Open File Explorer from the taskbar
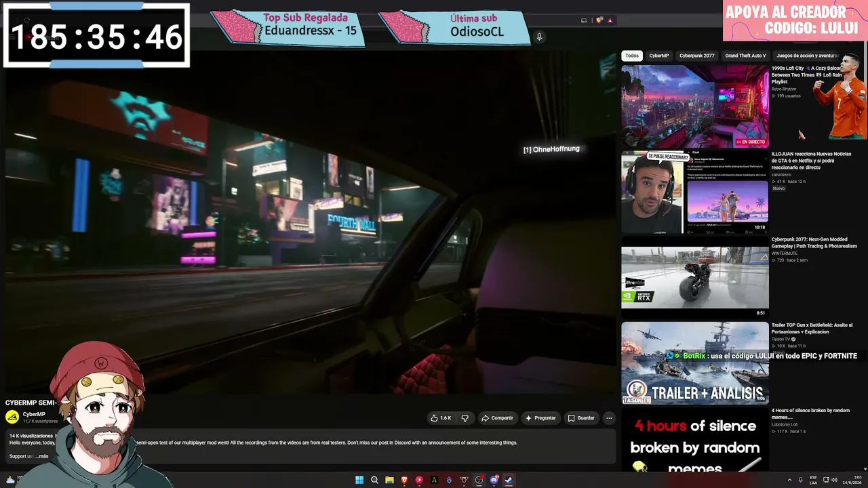The width and height of the screenshot is (868, 488). pos(389,480)
